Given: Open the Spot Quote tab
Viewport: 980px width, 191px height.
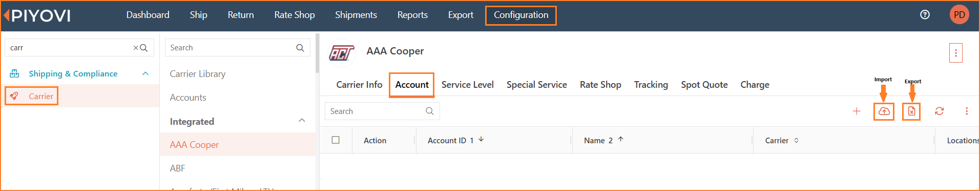Looking at the screenshot, I should pyautogui.click(x=704, y=85).
